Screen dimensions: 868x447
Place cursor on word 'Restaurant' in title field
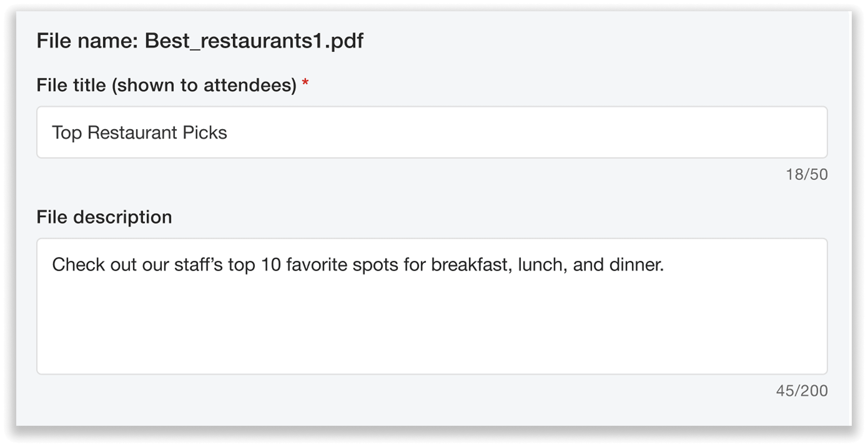coord(132,132)
